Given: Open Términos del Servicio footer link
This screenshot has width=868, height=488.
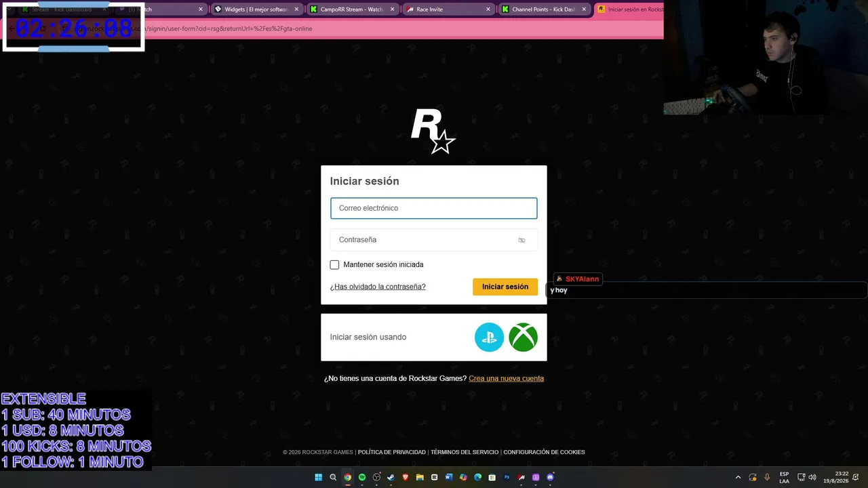Looking at the screenshot, I should [465, 452].
